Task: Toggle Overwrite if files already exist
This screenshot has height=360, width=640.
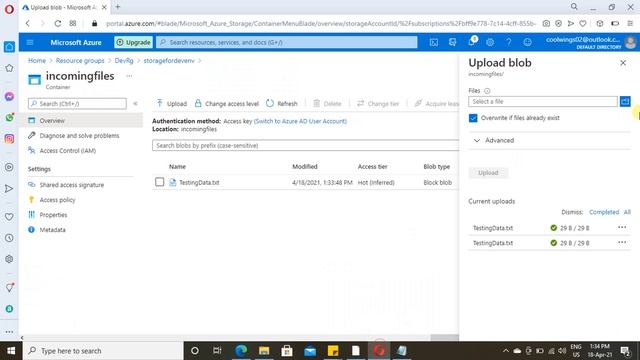Action: [473, 118]
